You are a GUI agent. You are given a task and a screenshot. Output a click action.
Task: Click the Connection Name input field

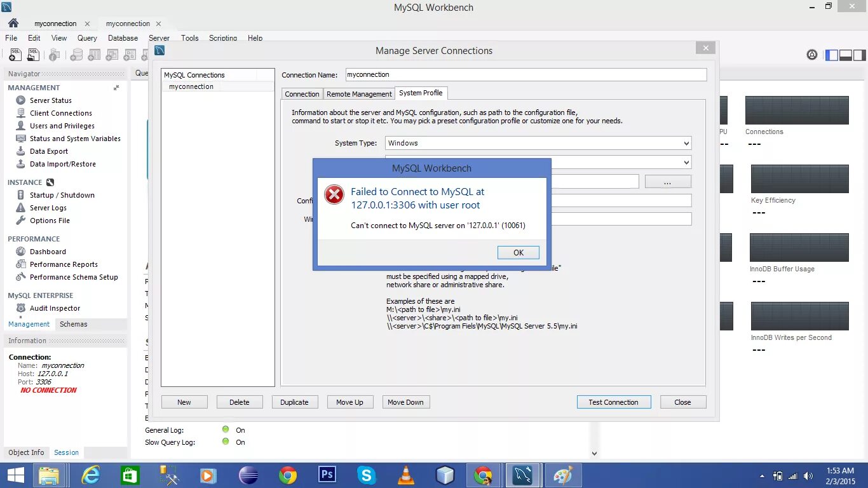pos(526,75)
